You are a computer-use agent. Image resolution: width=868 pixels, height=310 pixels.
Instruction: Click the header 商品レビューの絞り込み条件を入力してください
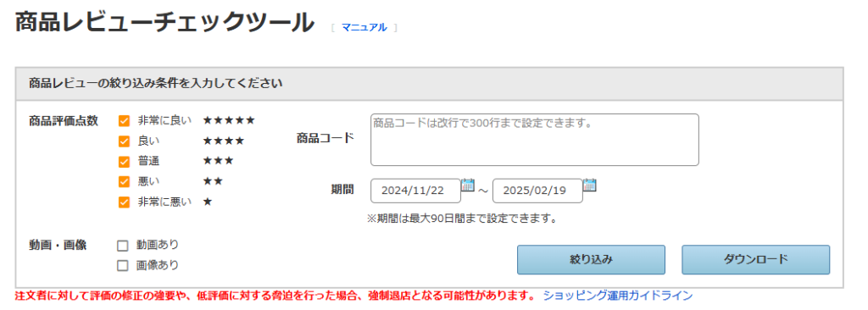tap(156, 84)
